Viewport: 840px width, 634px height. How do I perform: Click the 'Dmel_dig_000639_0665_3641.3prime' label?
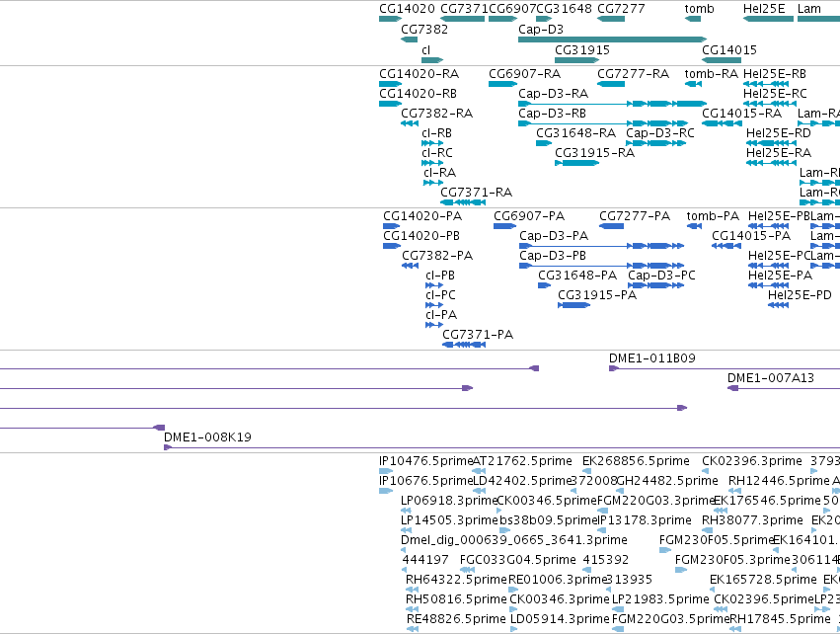[513, 540]
